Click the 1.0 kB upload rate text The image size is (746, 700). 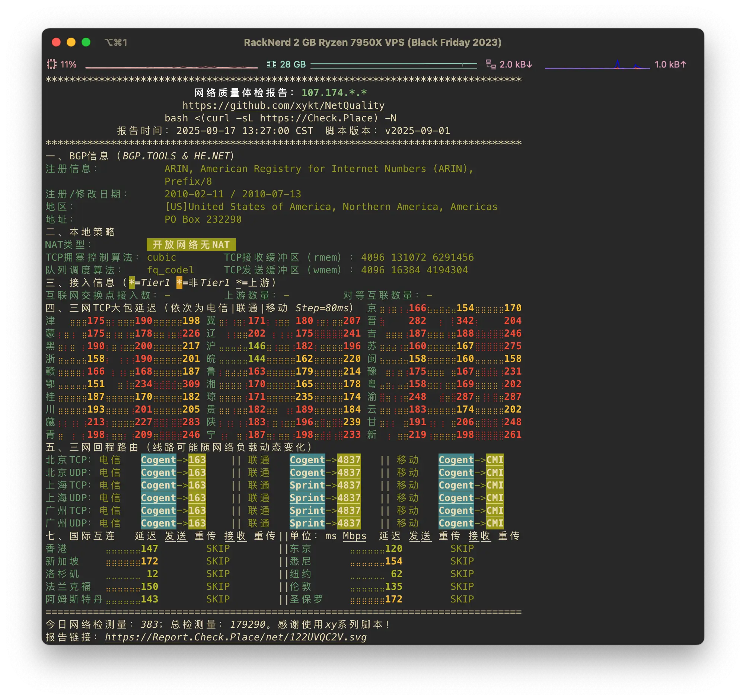[x=670, y=64]
